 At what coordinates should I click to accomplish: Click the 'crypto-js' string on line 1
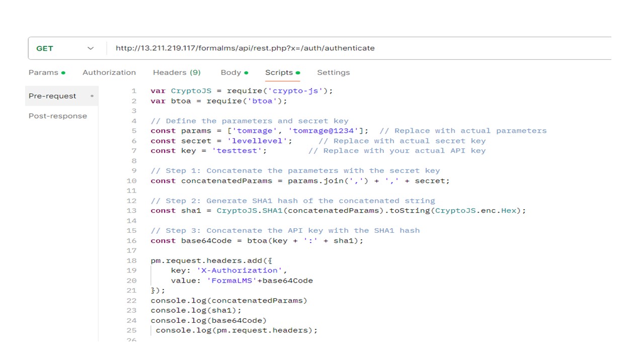point(295,91)
